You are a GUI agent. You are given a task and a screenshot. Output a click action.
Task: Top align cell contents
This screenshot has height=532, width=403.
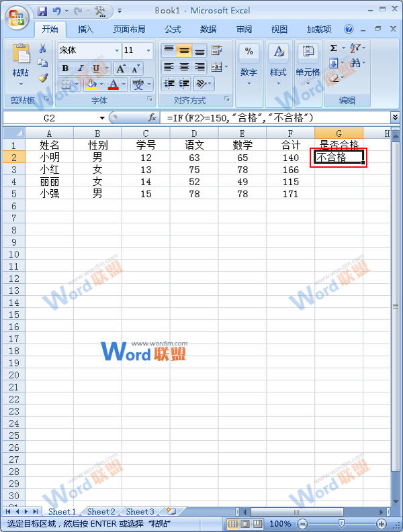(x=169, y=50)
